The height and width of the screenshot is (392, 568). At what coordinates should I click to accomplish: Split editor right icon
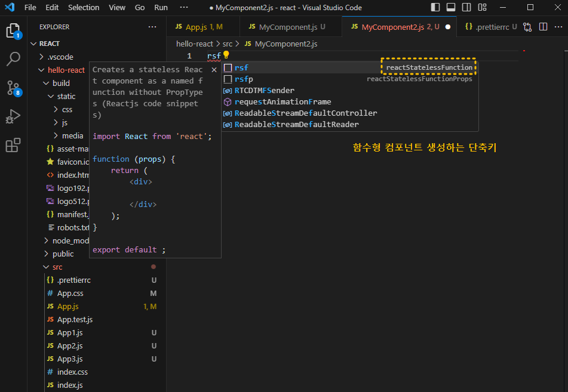click(543, 27)
